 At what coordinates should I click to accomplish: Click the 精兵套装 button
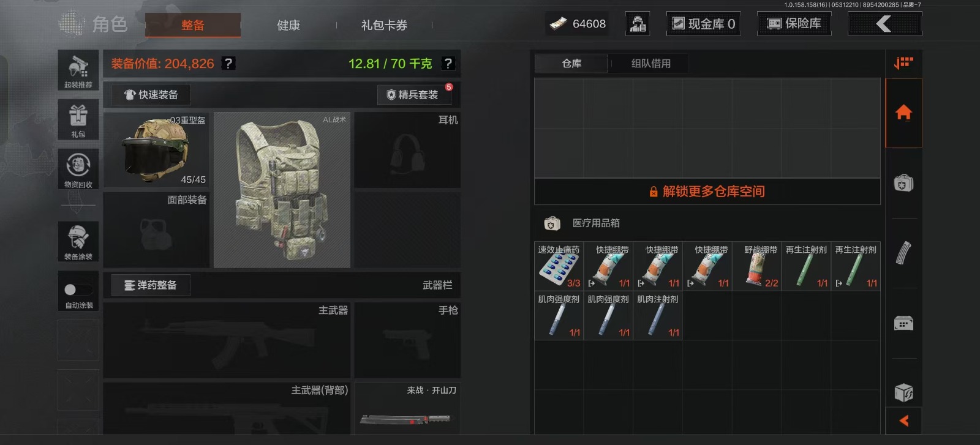click(415, 94)
